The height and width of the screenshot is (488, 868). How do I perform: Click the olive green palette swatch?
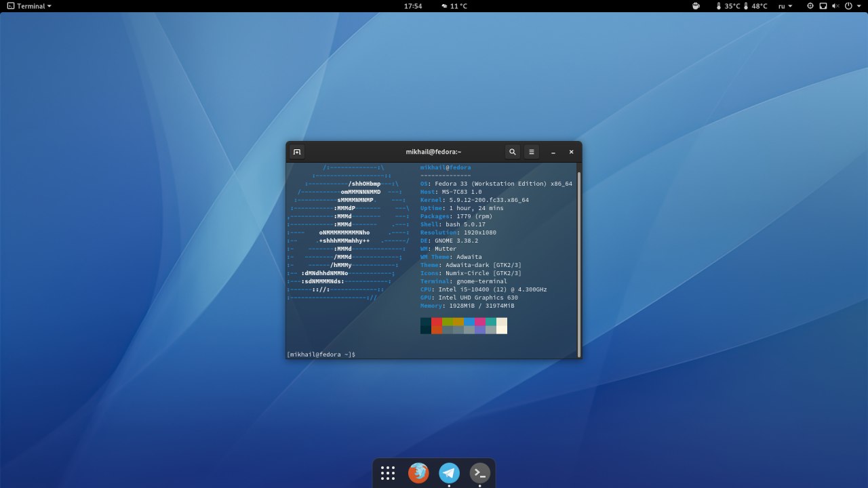click(448, 322)
